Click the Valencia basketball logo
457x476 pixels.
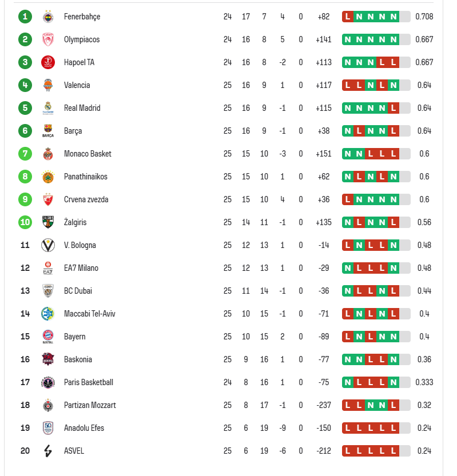tap(48, 85)
